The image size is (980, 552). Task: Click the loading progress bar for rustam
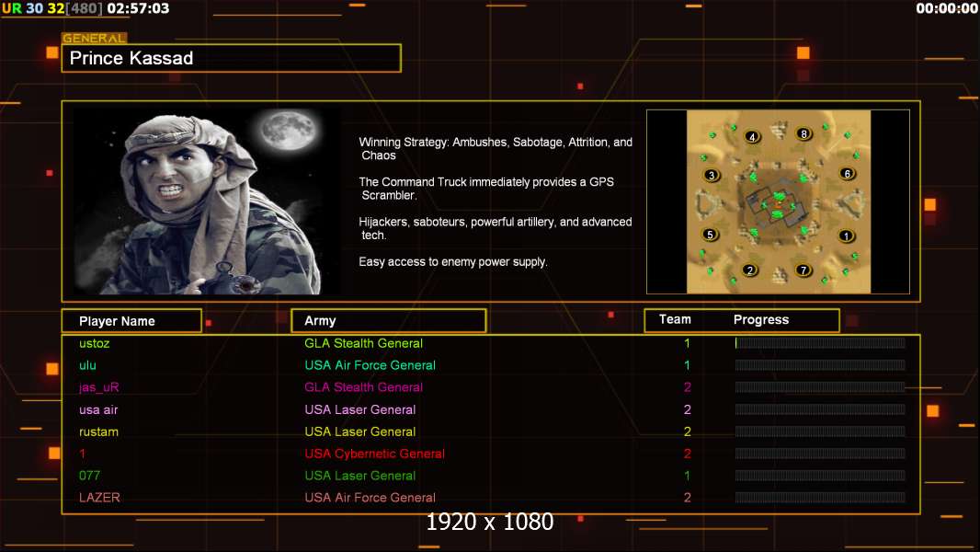(820, 431)
